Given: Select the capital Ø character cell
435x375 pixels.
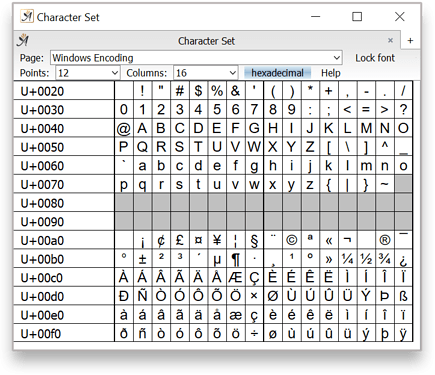Looking at the screenshot, I should pos(273,296).
